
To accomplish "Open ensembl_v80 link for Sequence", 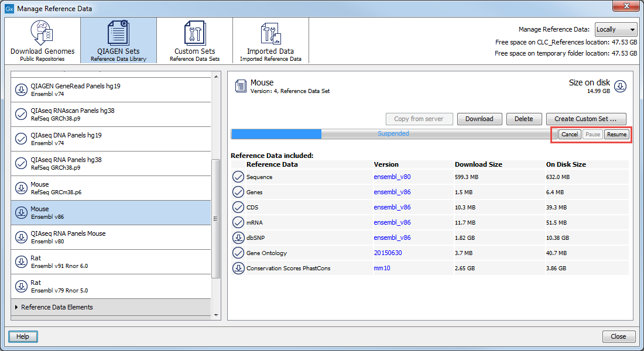I will point(392,177).
